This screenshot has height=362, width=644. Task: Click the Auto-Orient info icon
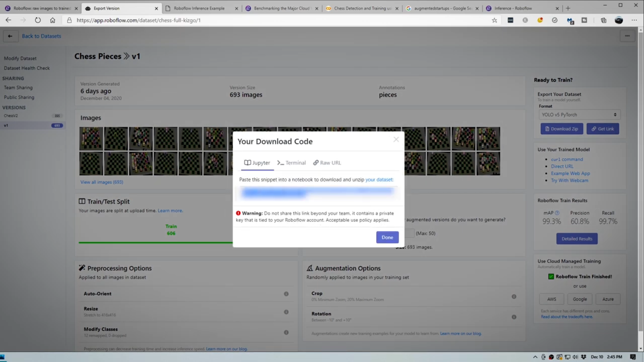[x=286, y=294]
